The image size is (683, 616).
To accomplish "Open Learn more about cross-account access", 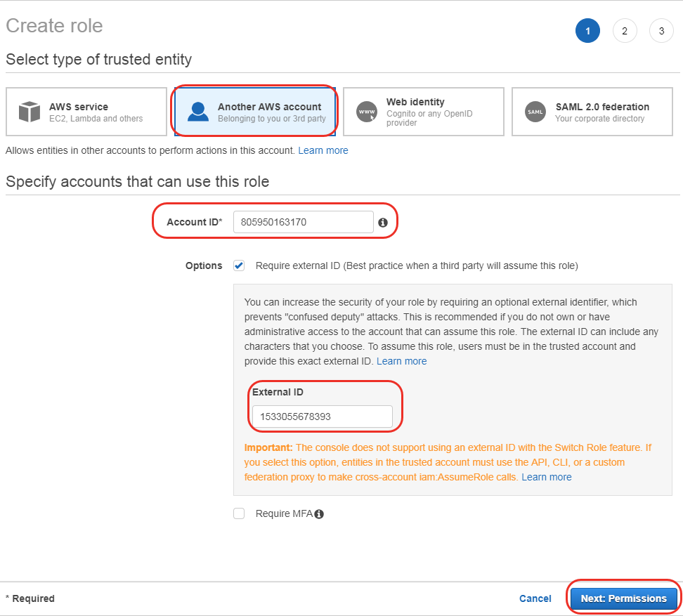I will [x=323, y=150].
